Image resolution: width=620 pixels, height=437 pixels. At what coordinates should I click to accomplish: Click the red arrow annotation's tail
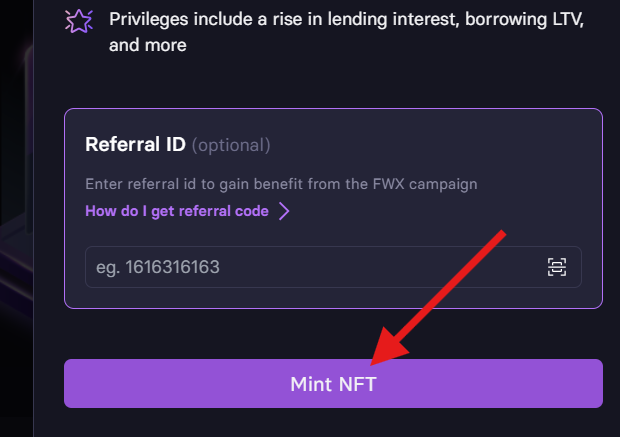(500, 235)
